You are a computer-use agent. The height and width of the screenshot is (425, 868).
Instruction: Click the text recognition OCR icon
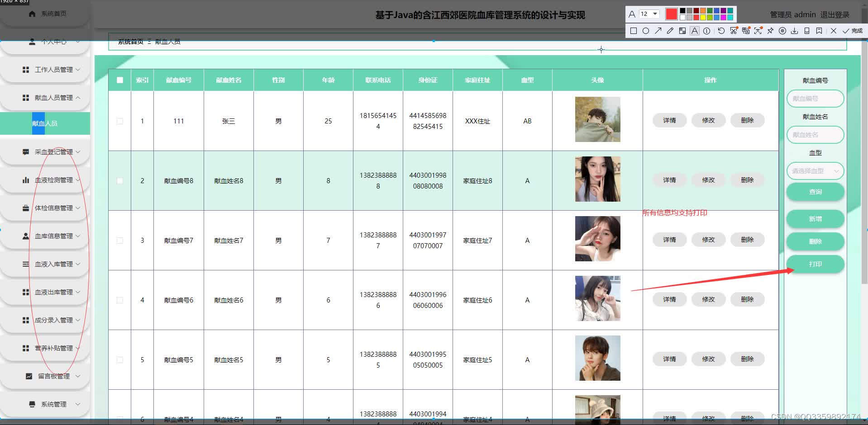tap(758, 31)
